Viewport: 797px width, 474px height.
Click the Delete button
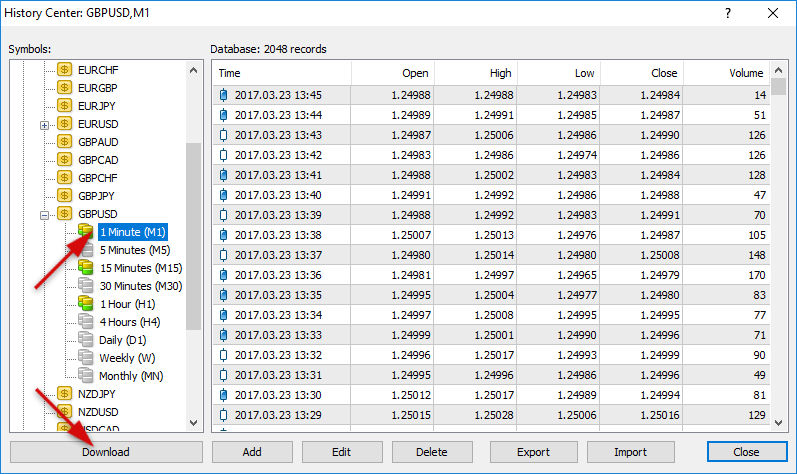point(432,452)
